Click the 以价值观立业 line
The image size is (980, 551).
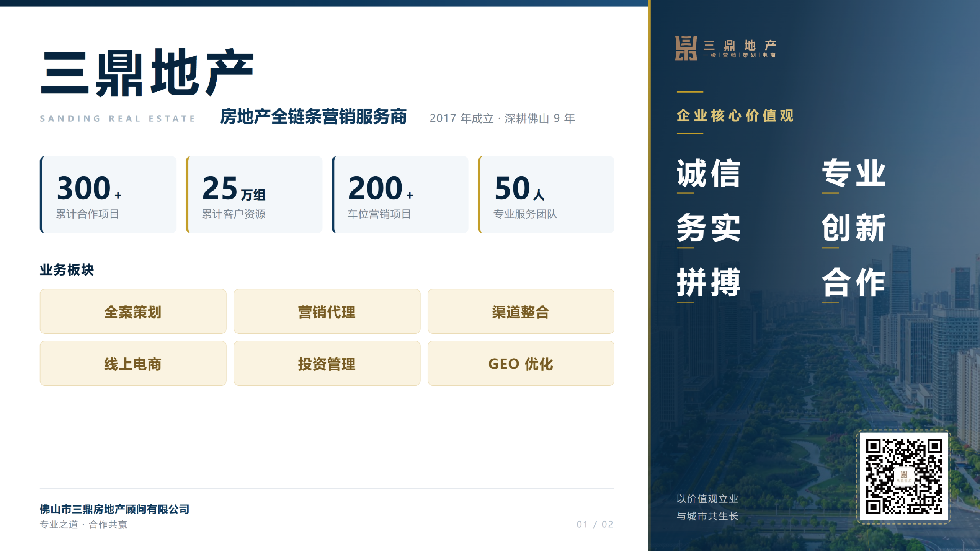coord(707,499)
